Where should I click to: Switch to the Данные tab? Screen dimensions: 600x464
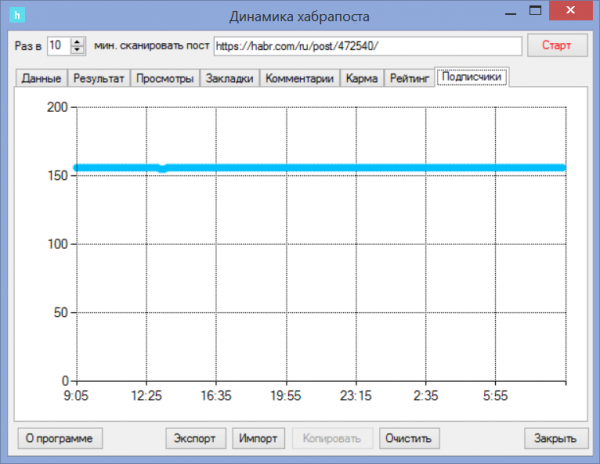41,79
